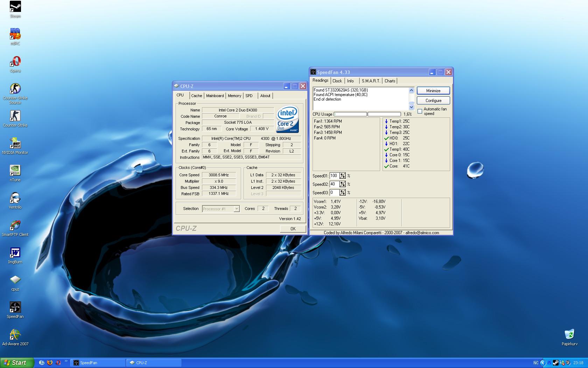Screen dimensions: 588x368
Task: Switch to CPU-Z taskbar button
Action: [154, 363]
